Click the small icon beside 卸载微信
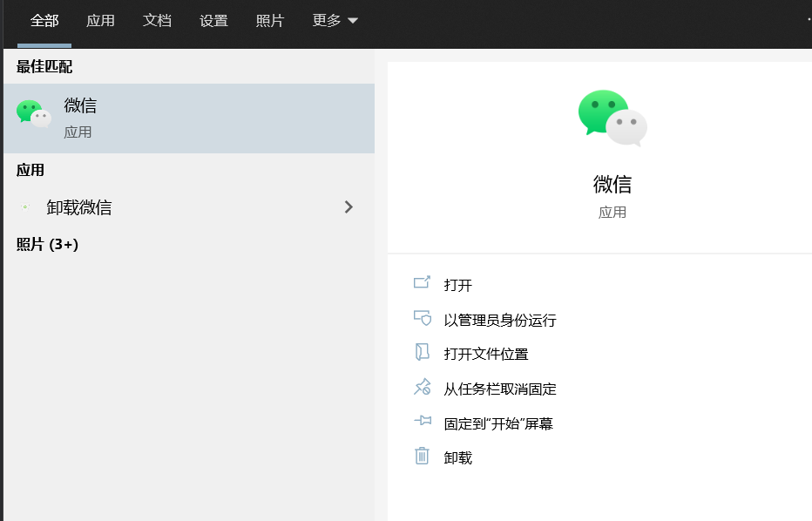The height and width of the screenshot is (521, 812). (x=25, y=207)
